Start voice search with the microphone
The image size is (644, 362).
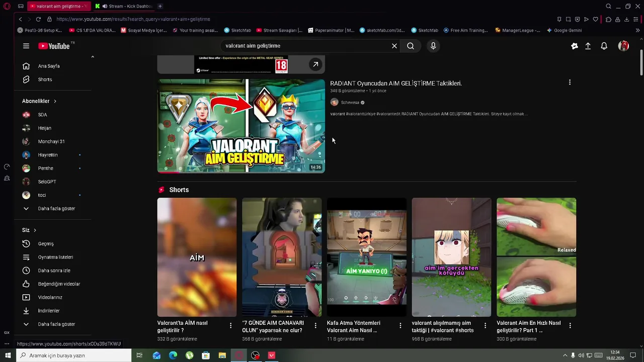coord(433,46)
